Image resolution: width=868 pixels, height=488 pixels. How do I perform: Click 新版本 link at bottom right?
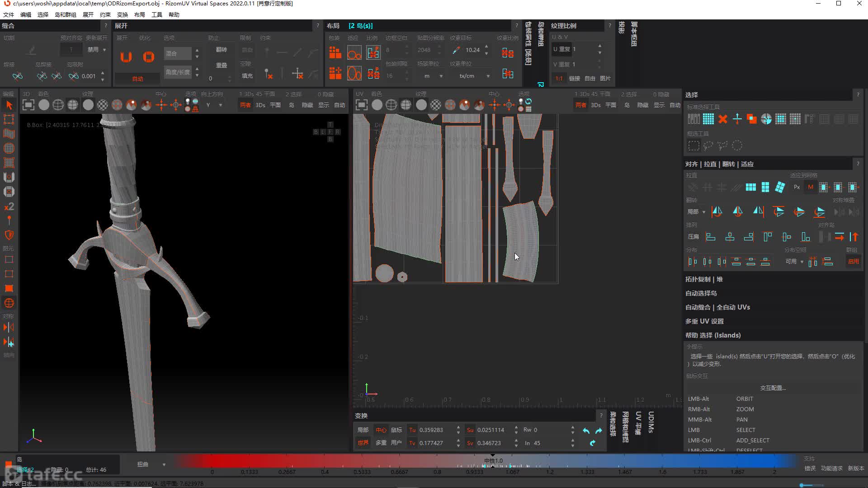coord(856,469)
